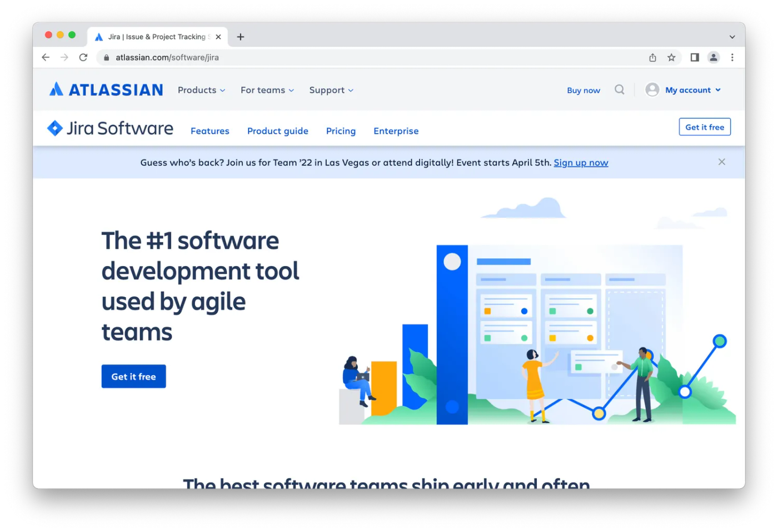778x532 pixels.
Task: Open search with the magnifying glass icon
Action: click(619, 89)
